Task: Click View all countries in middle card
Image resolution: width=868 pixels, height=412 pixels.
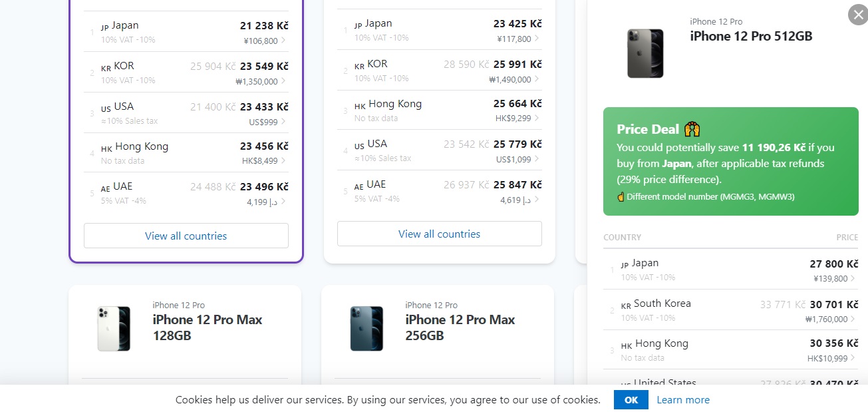Action: coord(439,234)
